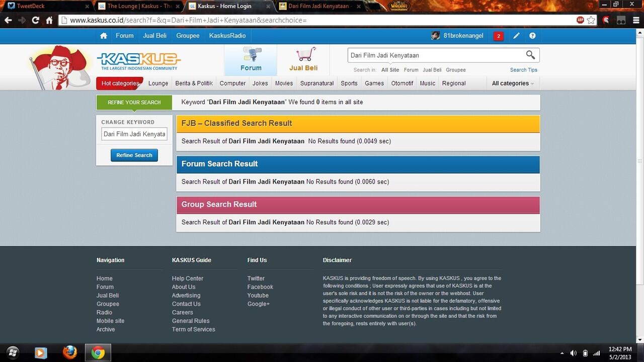Image resolution: width=644 pixels, height=362 pixels.
Task: Open the Windows Start button
Action: 13,352
